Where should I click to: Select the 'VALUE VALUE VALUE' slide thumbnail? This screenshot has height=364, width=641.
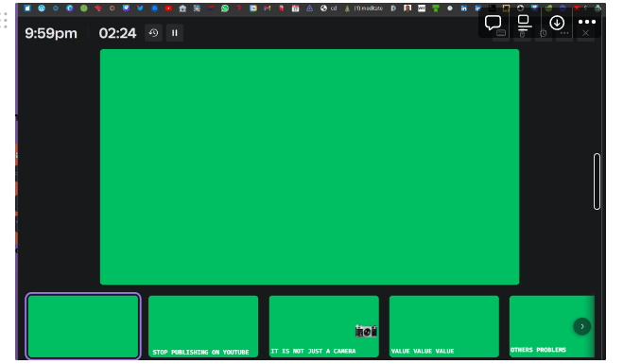(x=444, y=326)
